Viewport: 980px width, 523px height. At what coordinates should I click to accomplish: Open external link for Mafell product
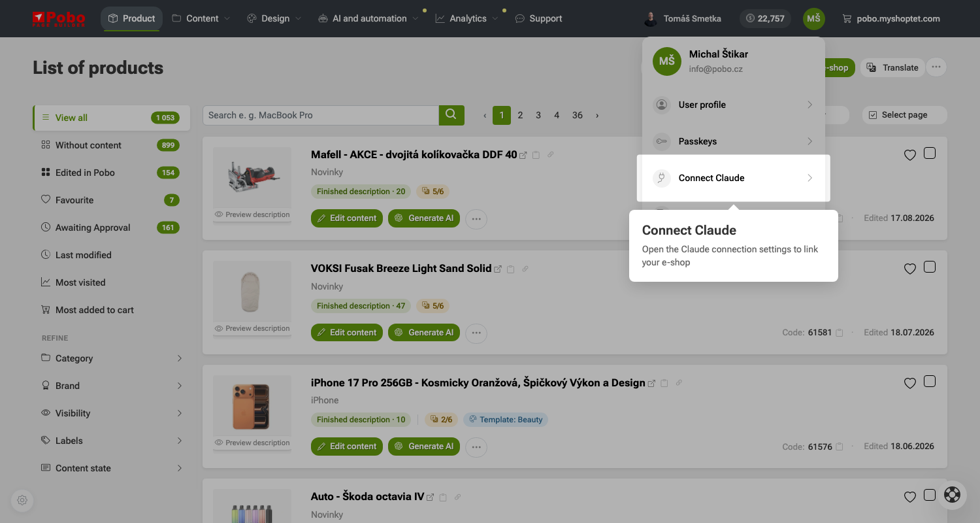click(x=523, y=156)
